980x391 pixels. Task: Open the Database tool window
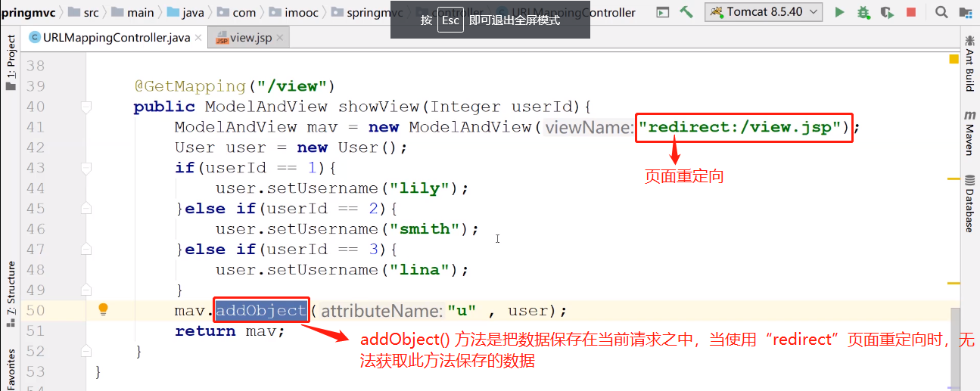(969, 204)
